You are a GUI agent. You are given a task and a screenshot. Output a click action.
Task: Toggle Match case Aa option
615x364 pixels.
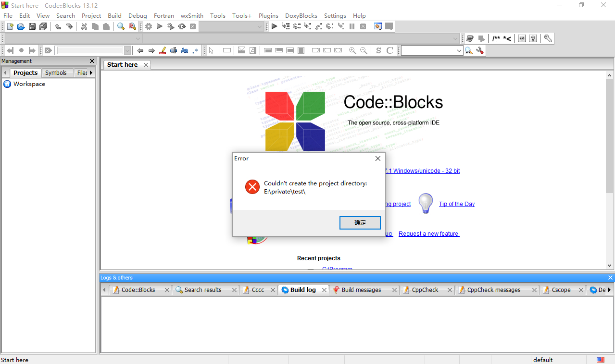tap(184, 50)
